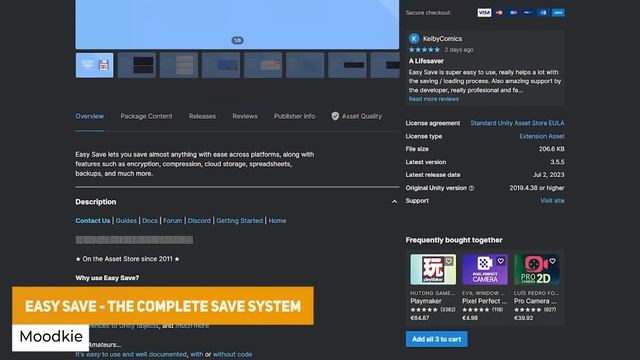Click the Asset Quality shield icon
The image size is (640, 360).
(335, 116)
